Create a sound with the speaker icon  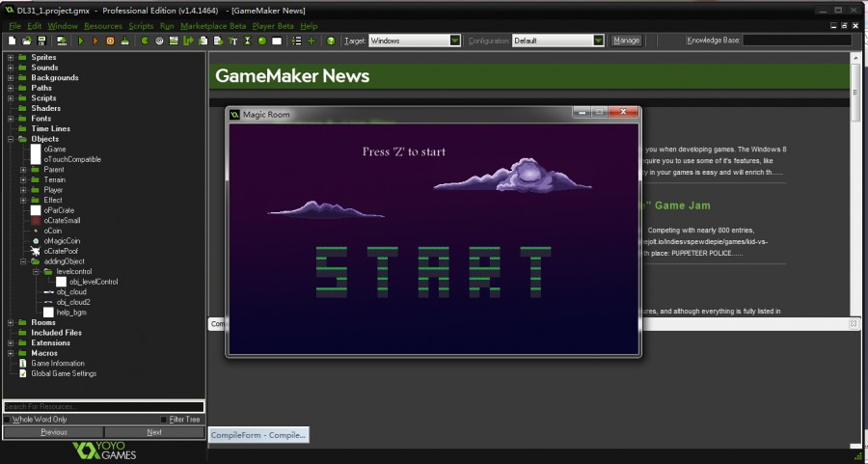click(x=159, y=41)
